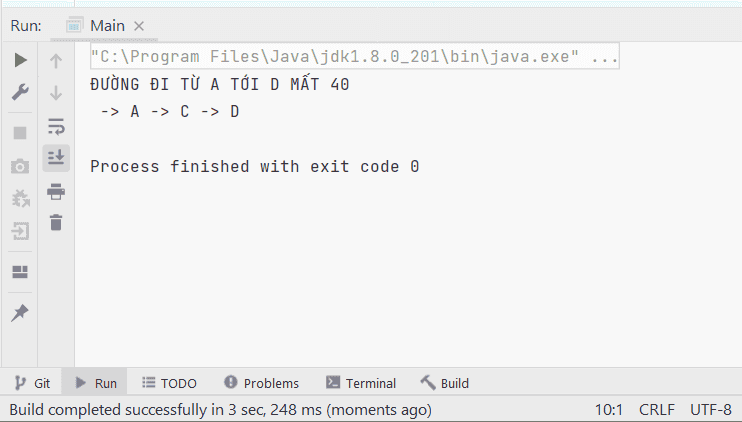
Task: Click the Exit icon in the left run toolbar
Action: (x=20, y=231)
